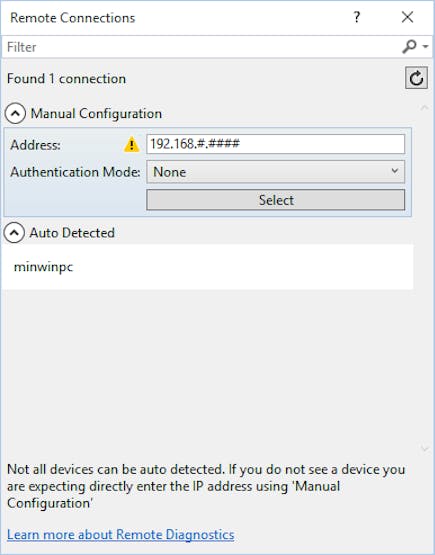435x555 pixels.
Task: Click the magnifier search icon
Action: pos(409,46)
